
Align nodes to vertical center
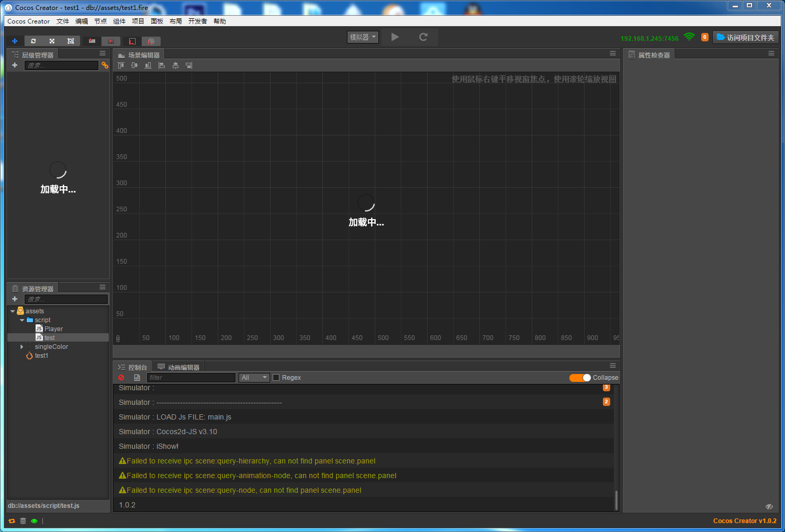pos(134,65)
